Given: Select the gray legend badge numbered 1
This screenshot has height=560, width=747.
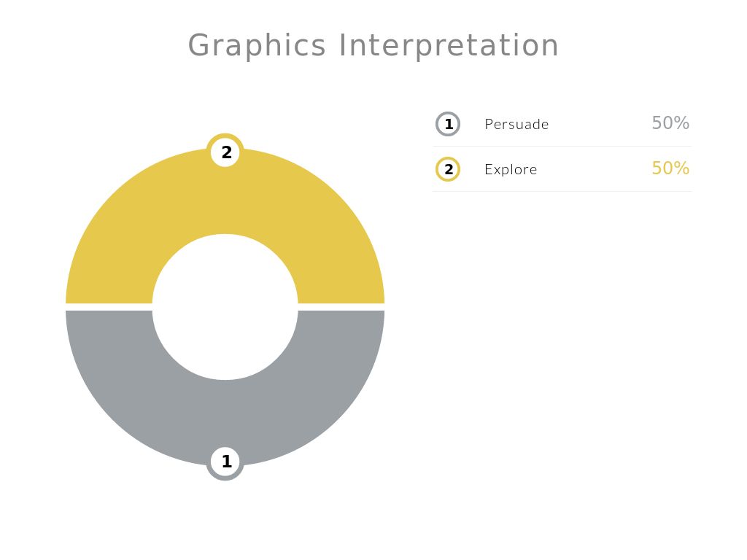Looking at the screenshot, I should [448, 124].
